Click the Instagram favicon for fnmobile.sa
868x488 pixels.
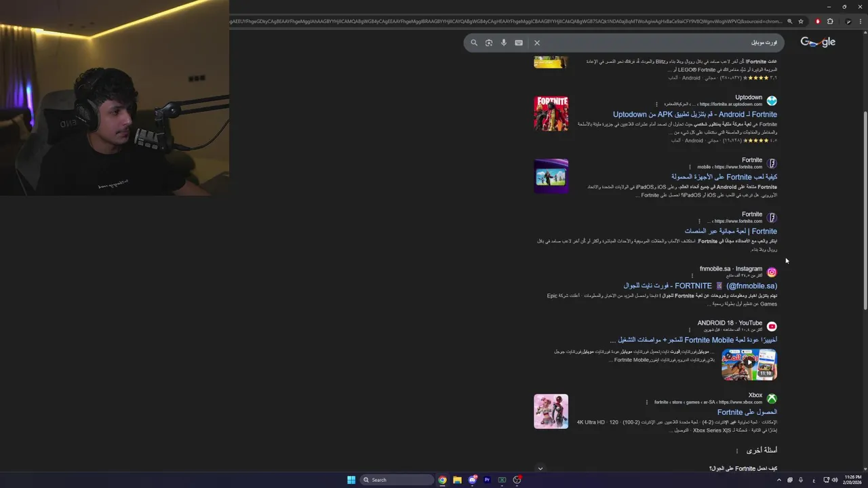(772, 272)
